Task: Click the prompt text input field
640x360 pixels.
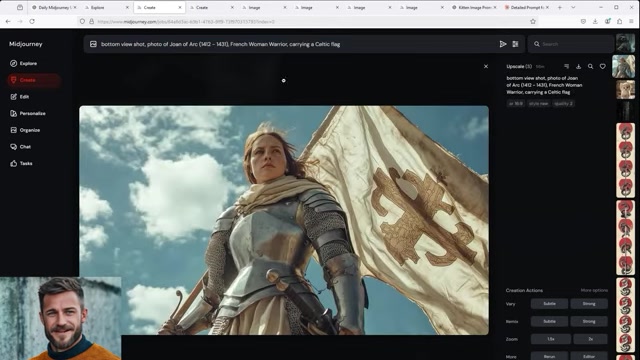Action: pyautogui.click(x=298, y=44)
